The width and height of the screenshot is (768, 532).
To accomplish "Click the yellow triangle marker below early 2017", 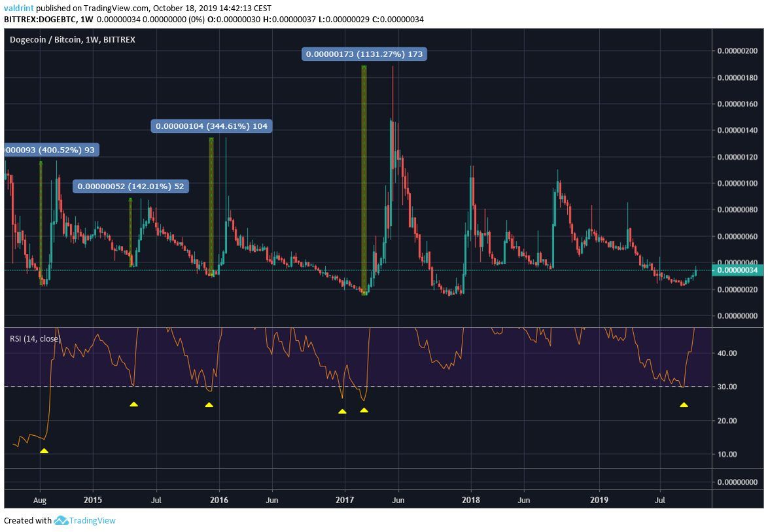I will click(x=341, y=412).
